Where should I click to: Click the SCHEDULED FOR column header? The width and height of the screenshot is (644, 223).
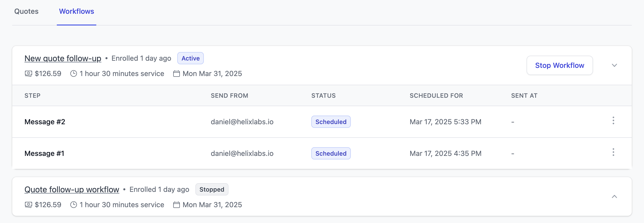click(436, 96)
